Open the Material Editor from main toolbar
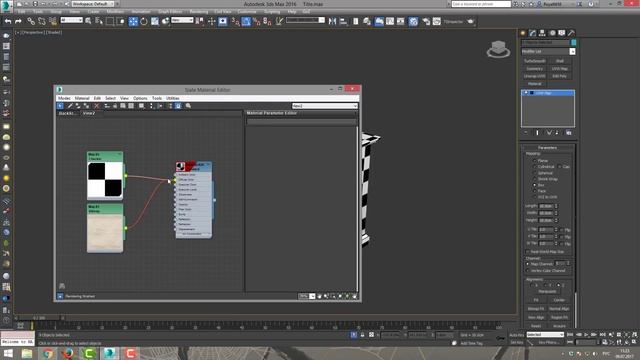 click(413, 21)
